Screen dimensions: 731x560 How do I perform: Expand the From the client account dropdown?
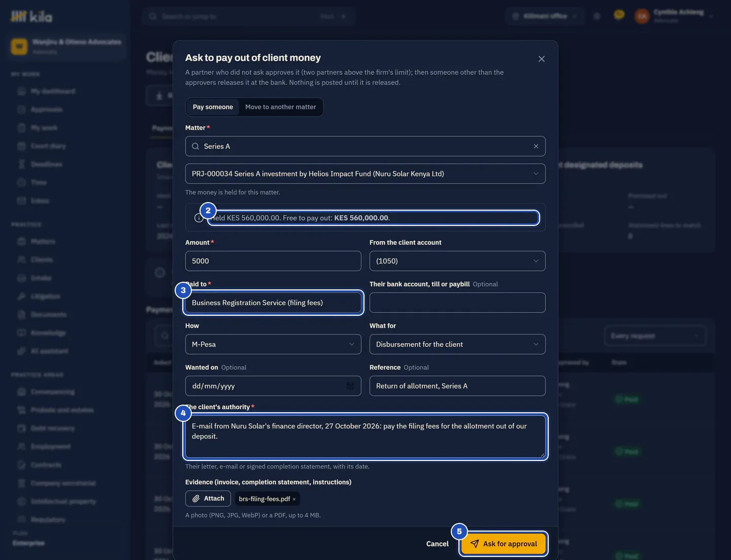point(457,261)
